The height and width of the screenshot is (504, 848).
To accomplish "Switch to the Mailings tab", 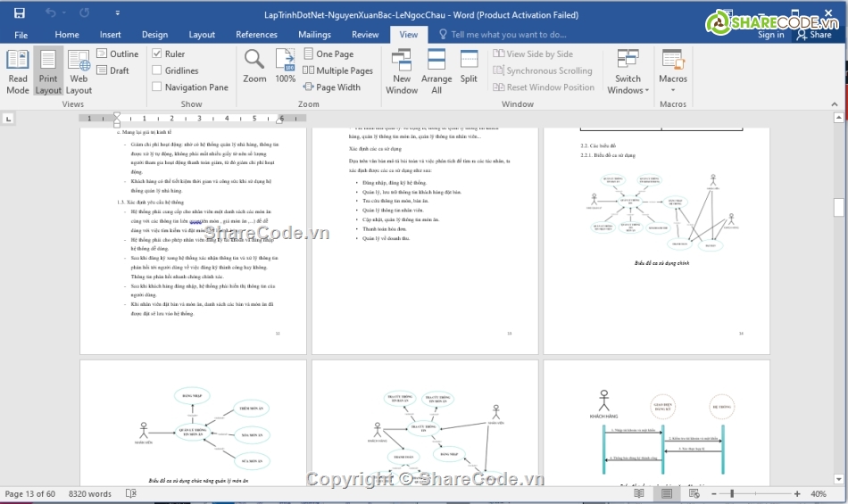I will (314, 35).
